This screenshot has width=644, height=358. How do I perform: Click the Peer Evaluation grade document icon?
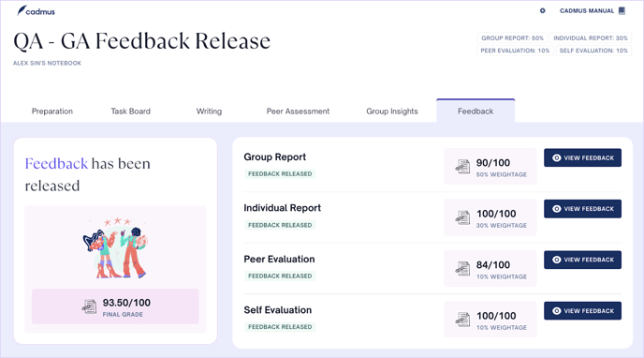pos(462,268)
